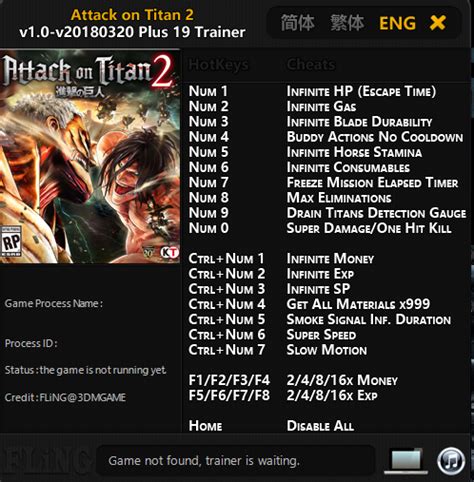This screenshot has width=474, height=482.
Task: Switch language to ENG
Action: 397,23
